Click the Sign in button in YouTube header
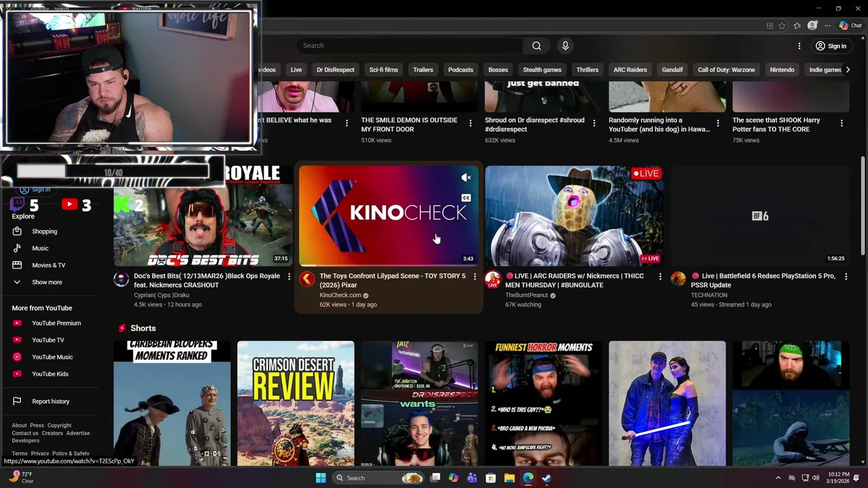Image resolution: width=868 pixels, height=488 pixels. (831, 46)
